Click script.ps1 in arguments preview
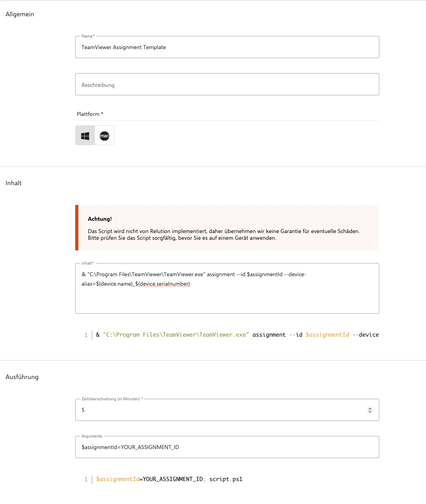This screenshot has width=426, height=504. 225,479
